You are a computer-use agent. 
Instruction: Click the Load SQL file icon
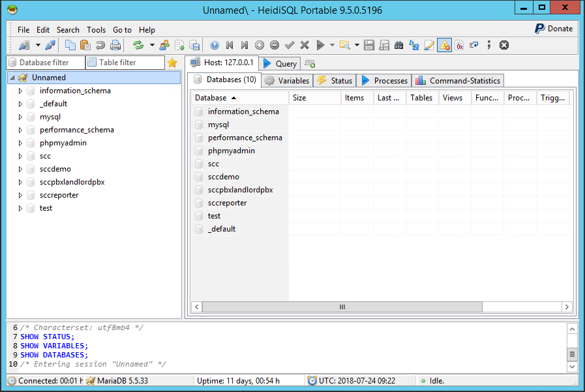point(179,46)
